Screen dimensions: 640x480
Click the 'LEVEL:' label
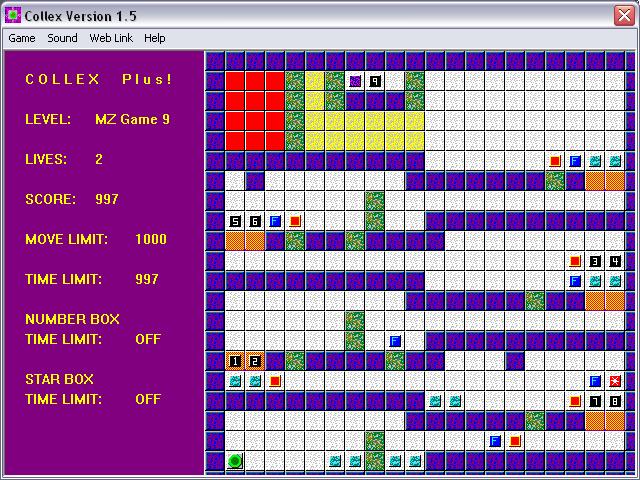click(48, 119)
